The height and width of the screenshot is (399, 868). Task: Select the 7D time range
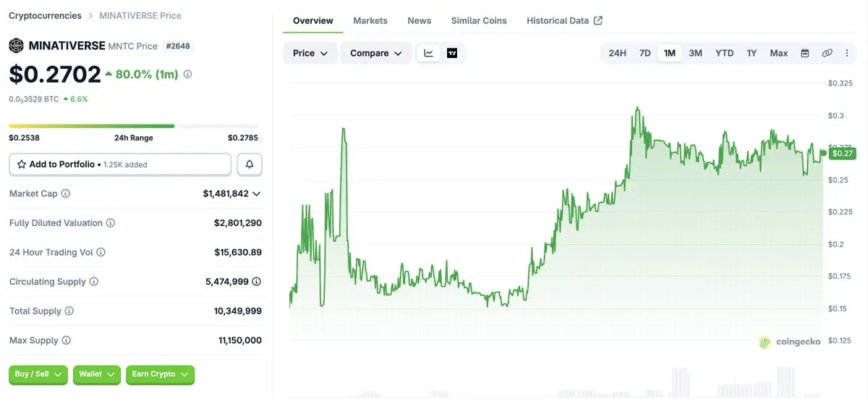tap(644, 53)
